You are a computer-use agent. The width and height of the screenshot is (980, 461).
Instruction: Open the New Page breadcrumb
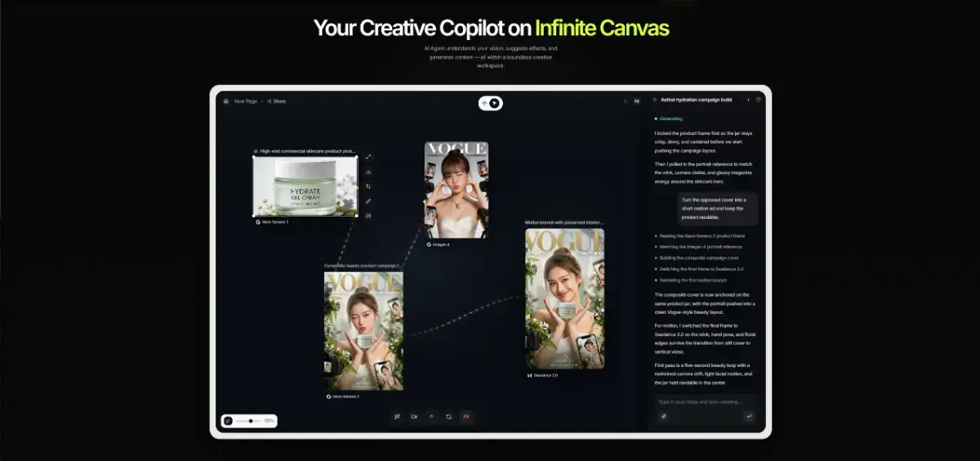pyautogui.click(x=245, y=101)
